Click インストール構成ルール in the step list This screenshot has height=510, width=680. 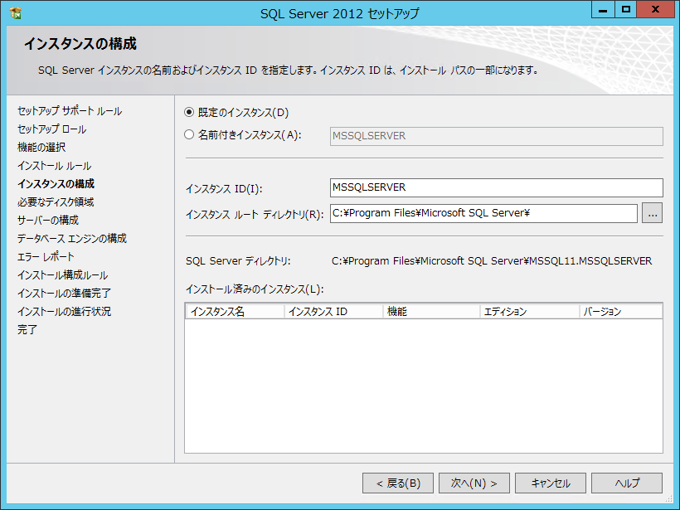point(62,275)
